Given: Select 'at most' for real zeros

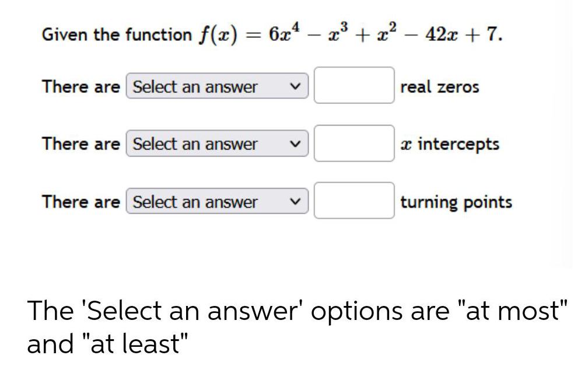Looking at the screenshot, I should coord(216,86).
